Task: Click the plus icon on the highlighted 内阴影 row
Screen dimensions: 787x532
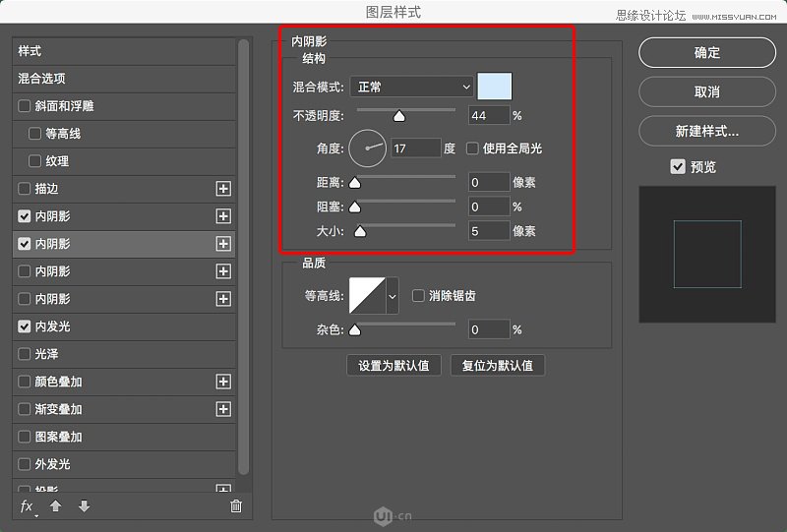Action: (x=223, y=244)
